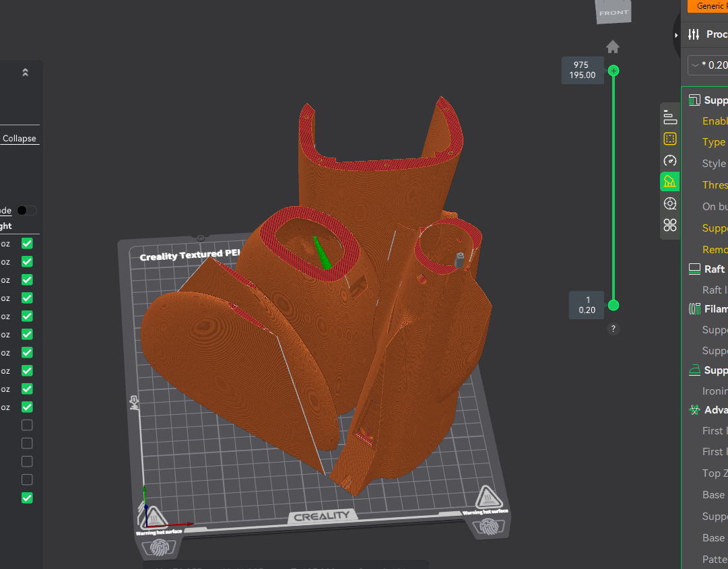Click the Enable support setting label

pos(715,121)
